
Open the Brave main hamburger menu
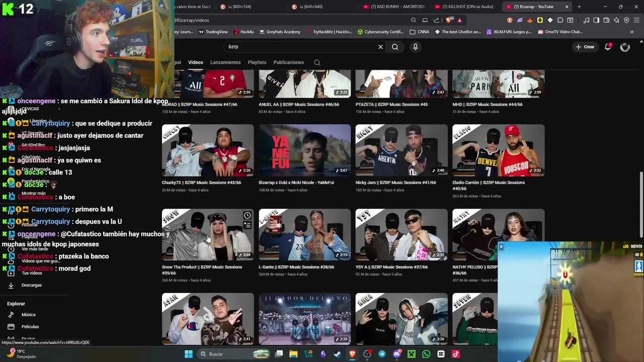(x=636, y=20)
